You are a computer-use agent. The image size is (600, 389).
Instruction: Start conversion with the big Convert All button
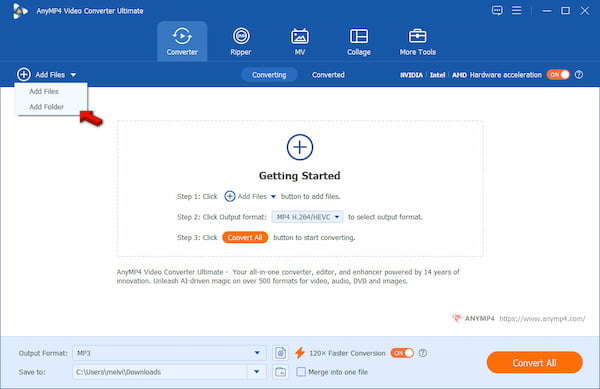[535, 362]
